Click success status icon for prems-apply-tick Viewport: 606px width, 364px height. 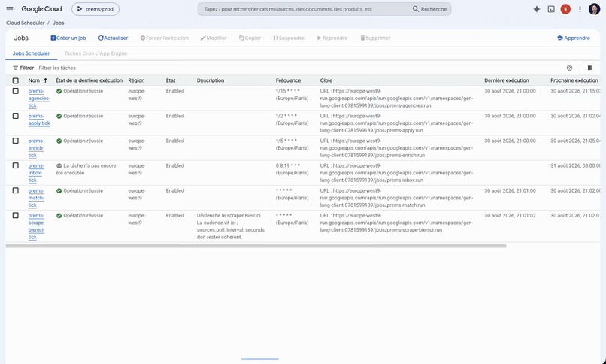point(59,116)
